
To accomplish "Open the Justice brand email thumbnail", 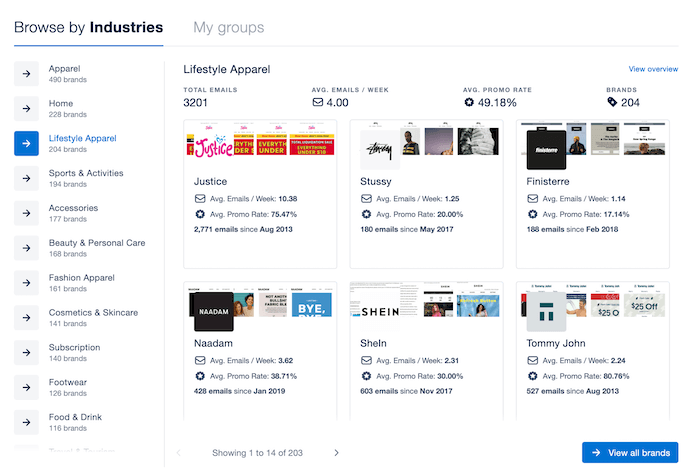I will pyautogui.click(x=260, y=147).
